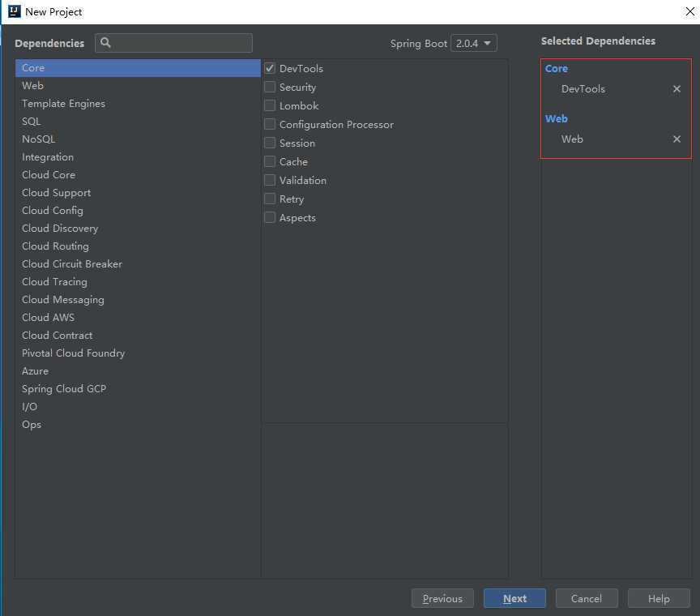This screenshot has width=700, height=616.
Task: Select DevTools entry in Selected Dependencies
Action: [583, 89]
